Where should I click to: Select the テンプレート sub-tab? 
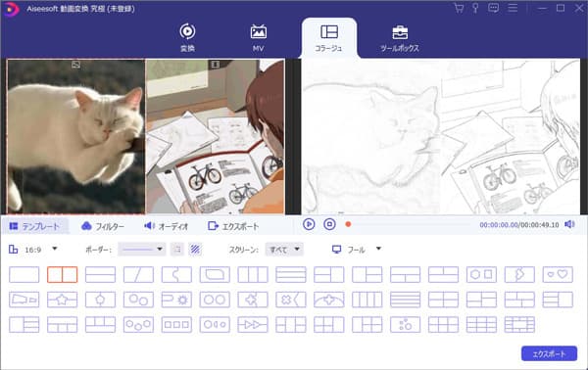pyautogui.click(x=34, y=226)
